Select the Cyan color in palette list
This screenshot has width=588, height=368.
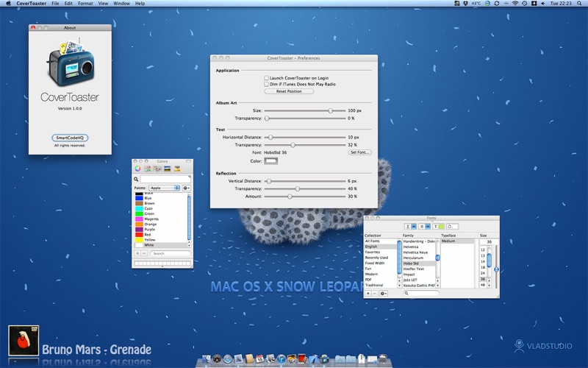point(160,208)
